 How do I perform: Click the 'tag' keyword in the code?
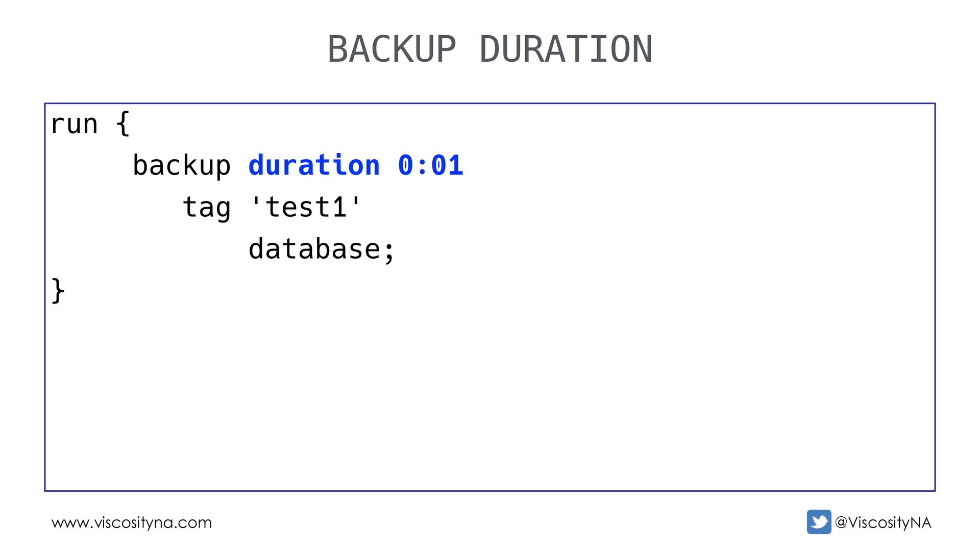207,208
